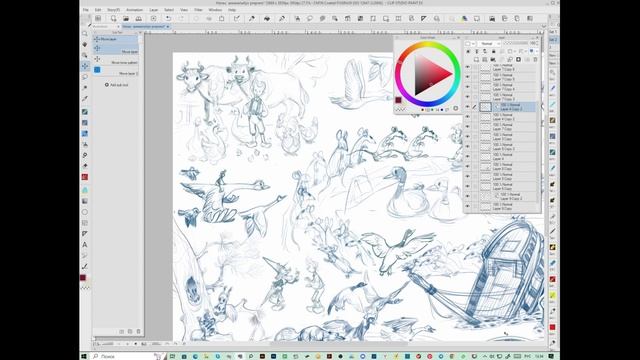640x360 pixels.
Task: Open the Window menu
Action: (x=215, y=10)
